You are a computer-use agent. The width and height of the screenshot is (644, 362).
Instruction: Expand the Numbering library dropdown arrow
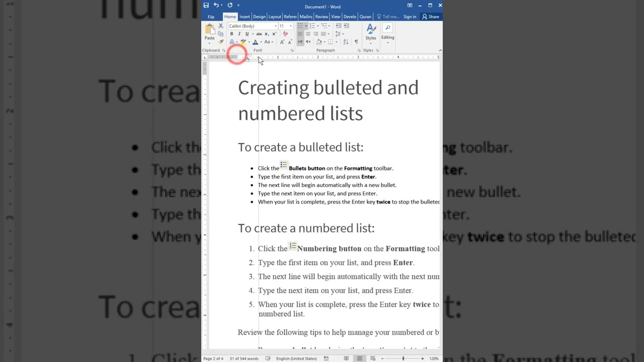coord(318,26)
